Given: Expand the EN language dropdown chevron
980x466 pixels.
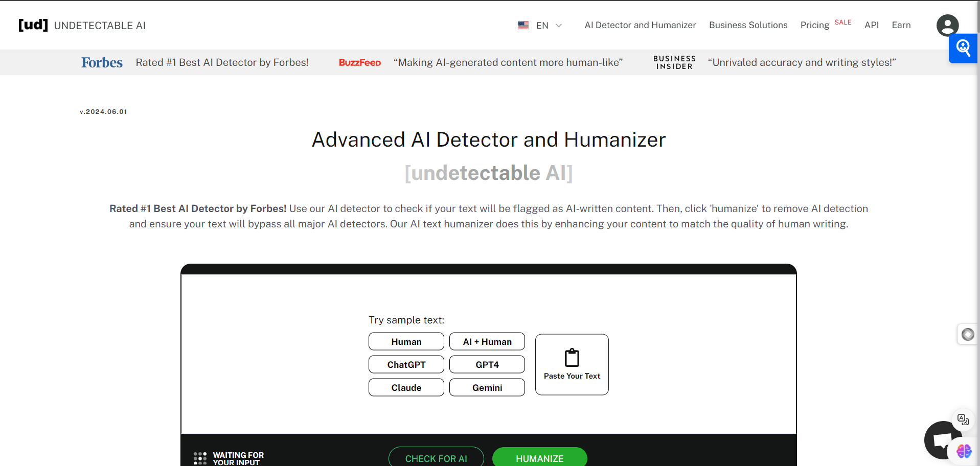Looking at the screenshot, I should pos(559,26).
